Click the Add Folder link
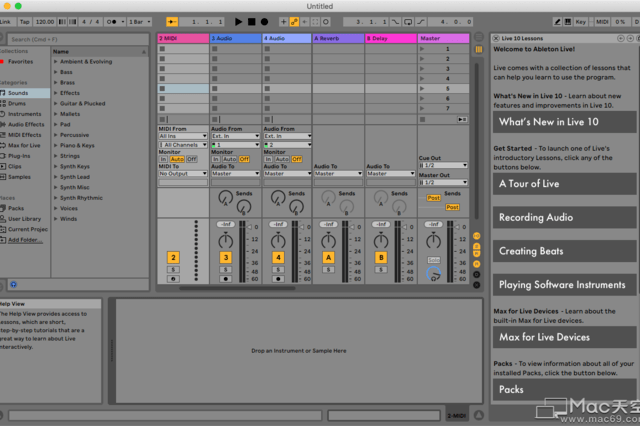This screenshot has height=426, width=640. [x=25, y=240]
